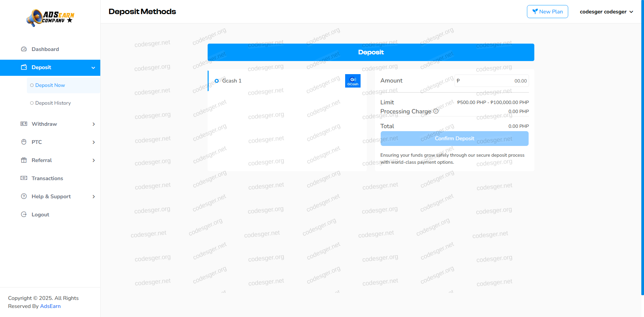The width and height of the screenshot is (644, 317).
Task: Click the Referral gift icon
Action: pyautogui.click(x=24, y=160)
